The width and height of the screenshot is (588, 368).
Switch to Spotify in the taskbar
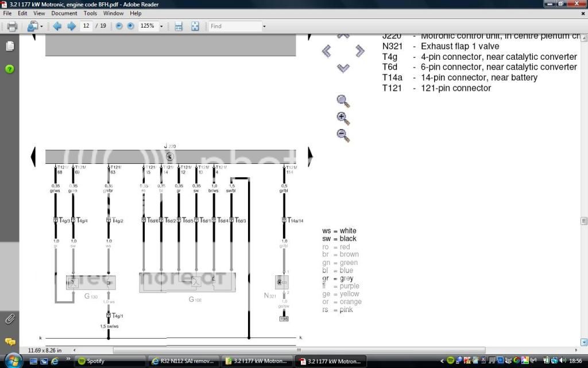(x=109, y=361)
